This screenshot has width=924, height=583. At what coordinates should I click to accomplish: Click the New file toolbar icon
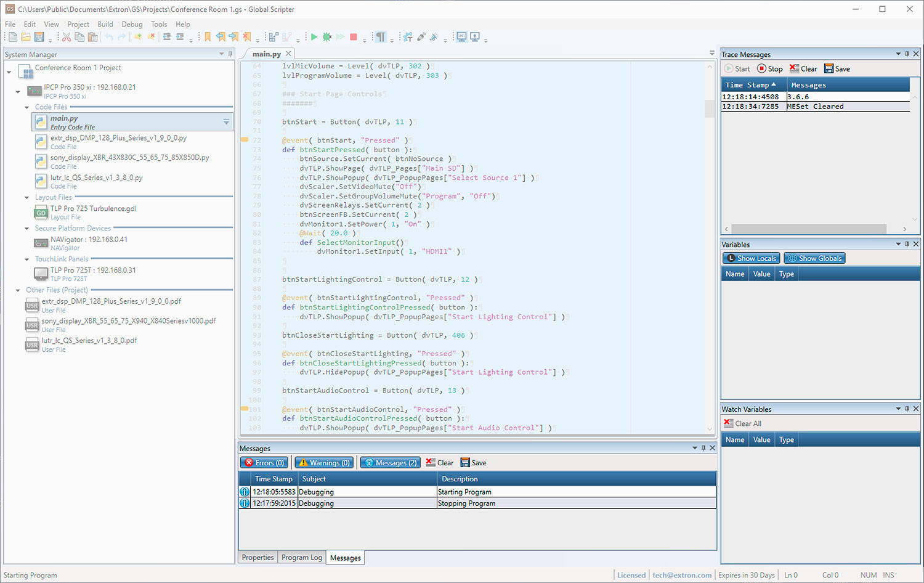[x=13, y=37]
